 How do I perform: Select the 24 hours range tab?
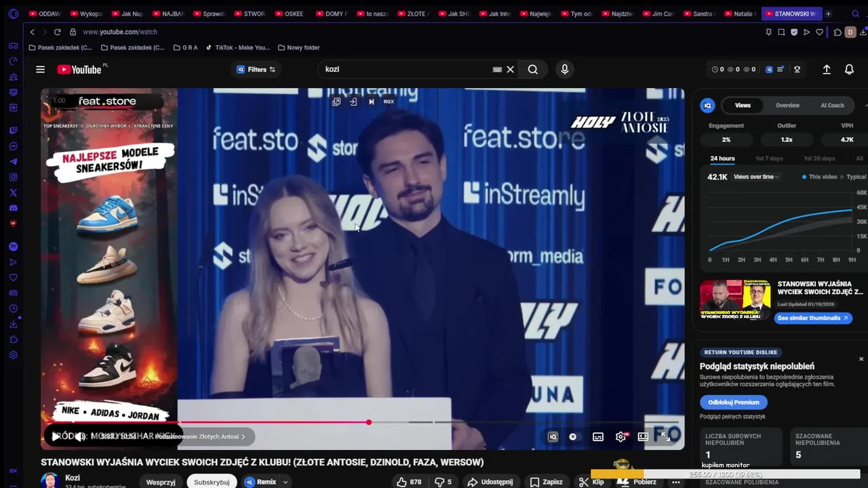tap(722, 159)
